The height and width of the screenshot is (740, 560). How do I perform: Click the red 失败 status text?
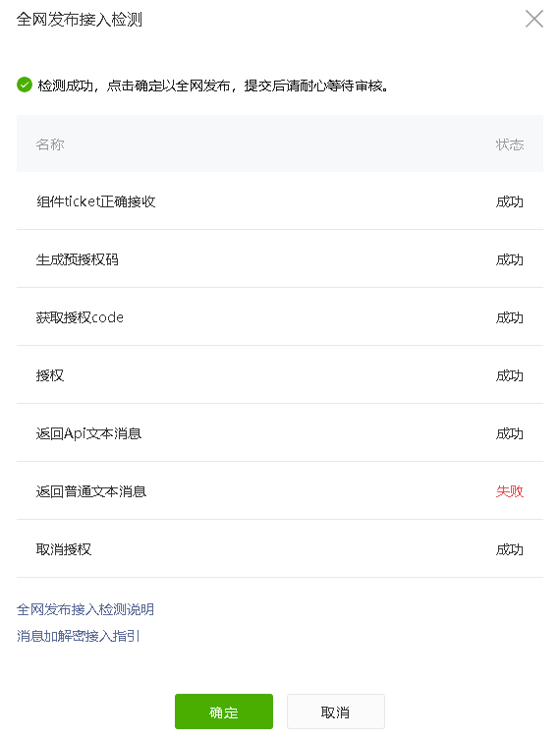[510, 491]
